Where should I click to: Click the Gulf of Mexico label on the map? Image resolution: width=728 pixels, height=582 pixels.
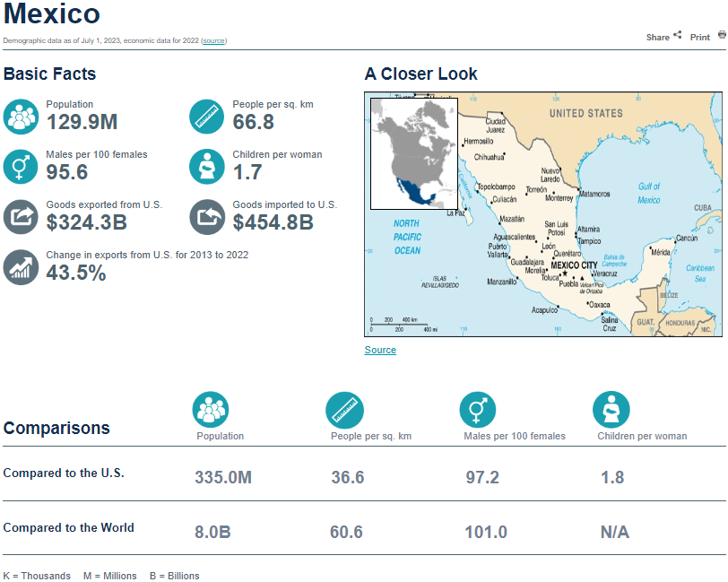pyautogui.click(x=648, y=193)
